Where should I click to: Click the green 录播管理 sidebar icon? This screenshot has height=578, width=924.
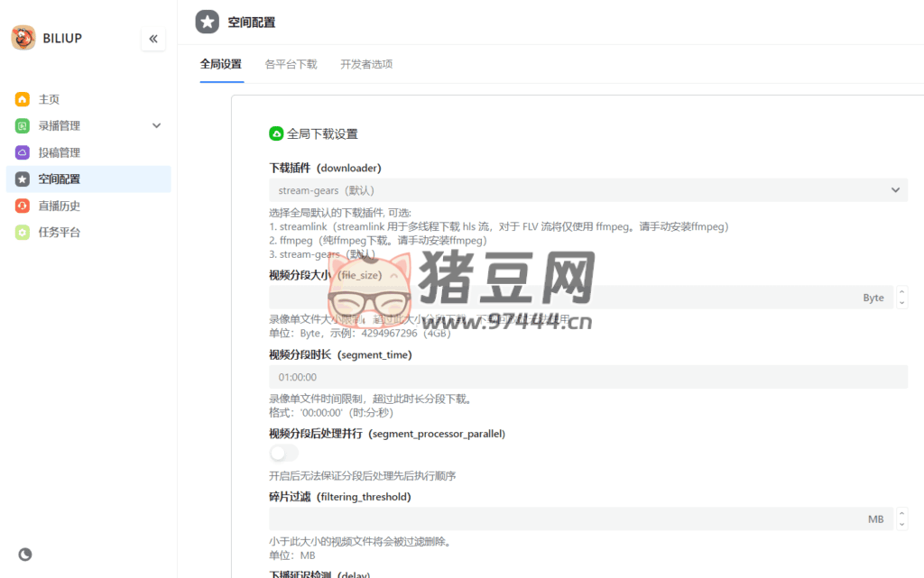pyautogui.click(x=23, y=126)
